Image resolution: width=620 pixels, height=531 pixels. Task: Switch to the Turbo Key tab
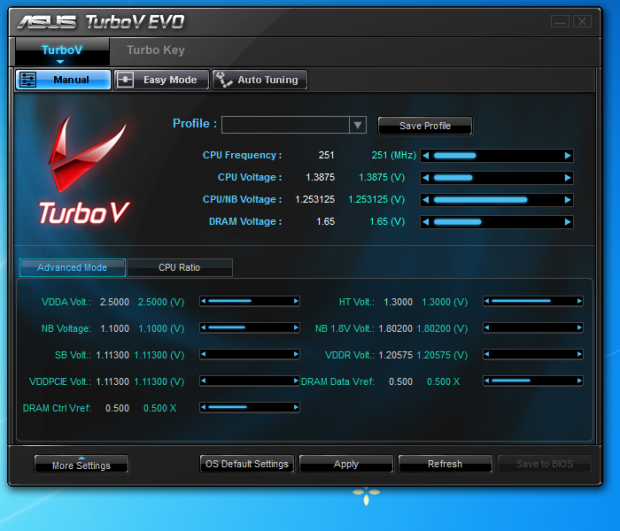pyautogui.click(x=155, y=50)
